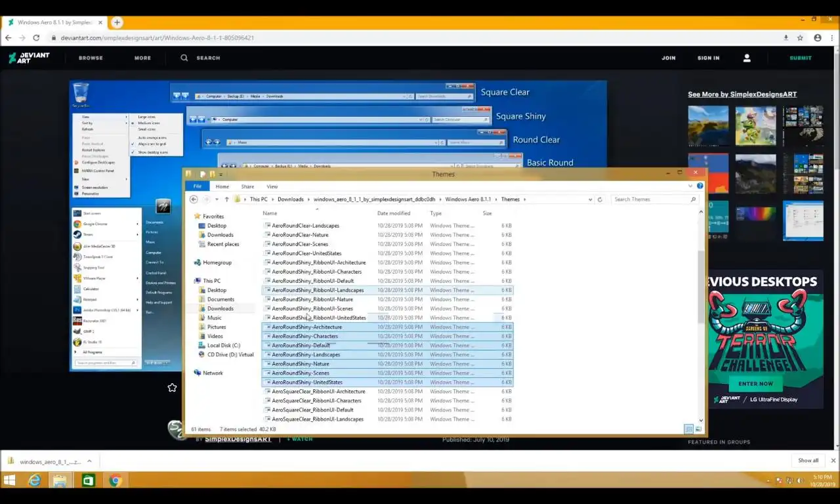Sort files by Date modified column
Image resolution: width=840 pixels, height=504 pixels.
pos(394,213)
